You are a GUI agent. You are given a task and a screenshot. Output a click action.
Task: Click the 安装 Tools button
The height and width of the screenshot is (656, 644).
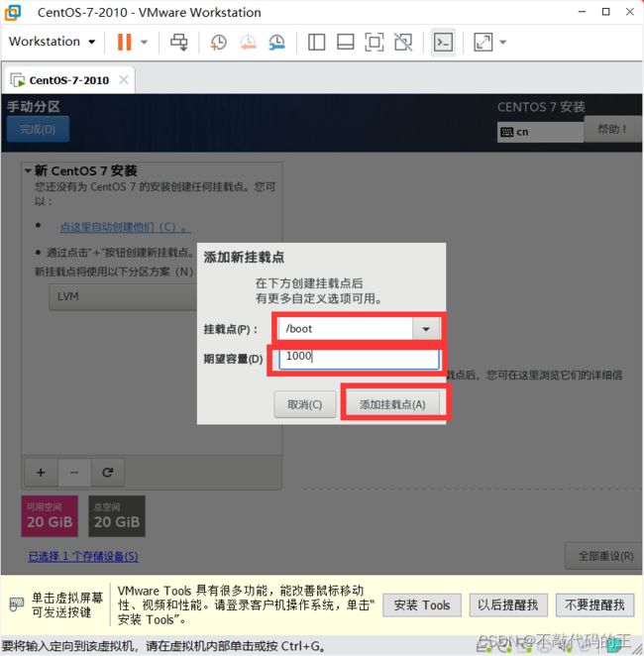tap(422, 604)
